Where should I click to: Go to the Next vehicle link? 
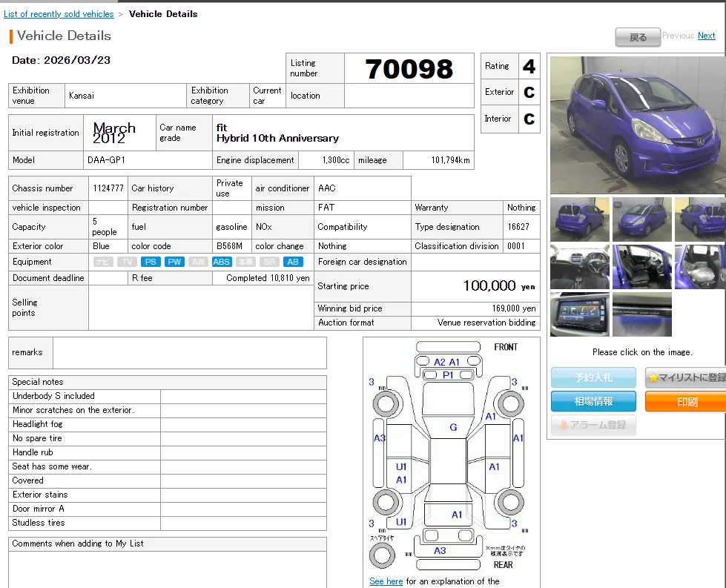(x=706, y=36)
